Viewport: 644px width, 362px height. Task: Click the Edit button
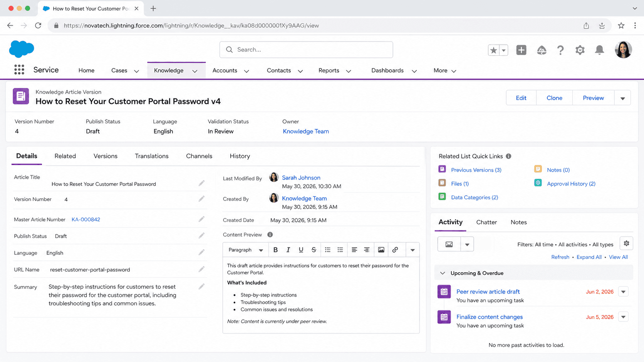click(x=521, y=98)
